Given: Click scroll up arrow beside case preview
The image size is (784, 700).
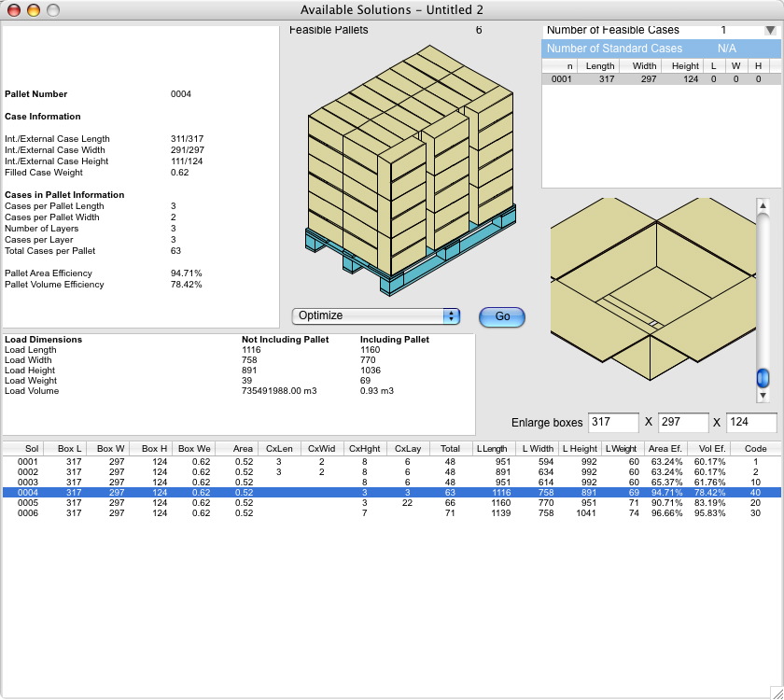Looking at the screenshot, I should (x=763, y=205).
